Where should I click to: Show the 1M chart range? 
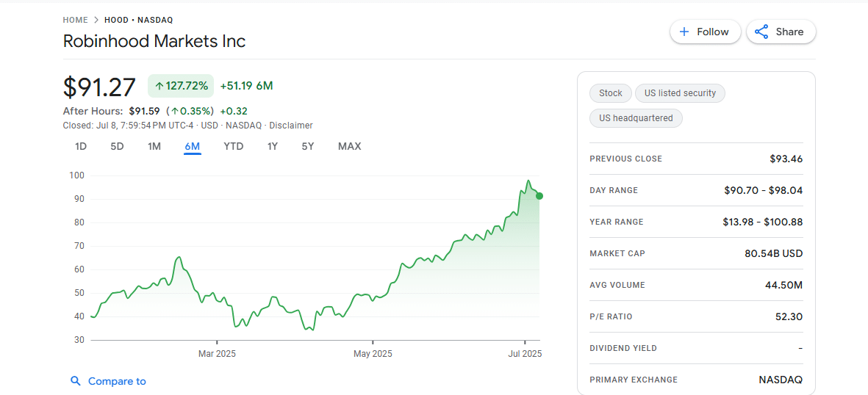154,146
